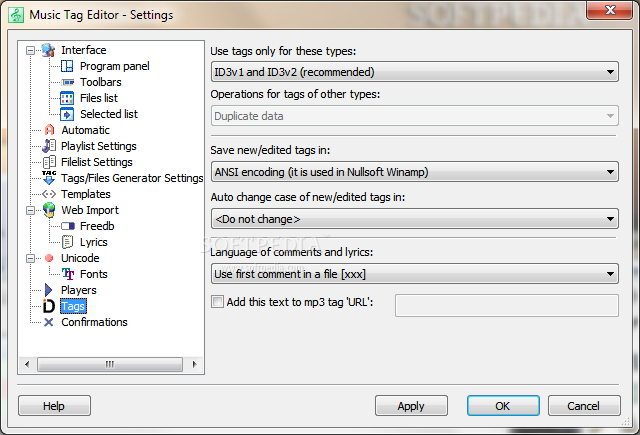640x435 pixels.
Task: Click the Templates angle-brackets icon
Action: click(49, 194)
